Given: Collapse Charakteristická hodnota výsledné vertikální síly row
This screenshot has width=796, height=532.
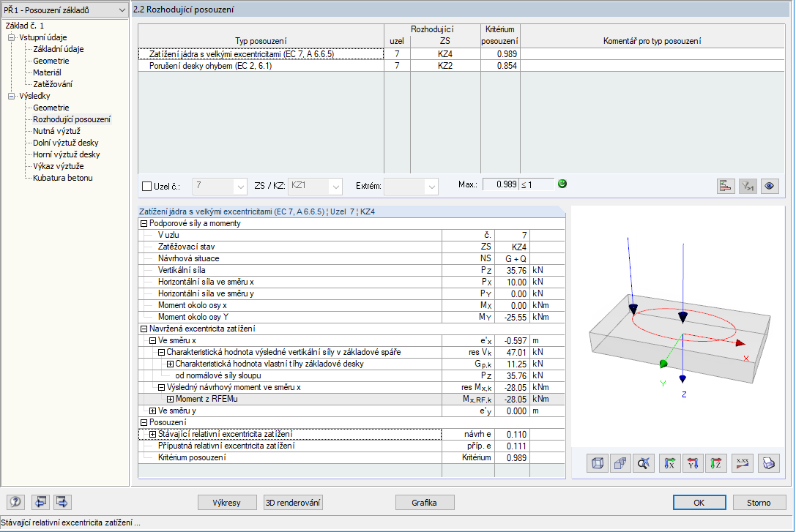Looking at the screenshot, I should 161,353.
